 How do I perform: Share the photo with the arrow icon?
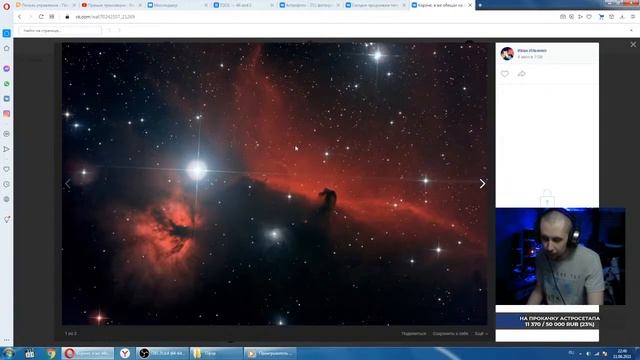point(521,74)
